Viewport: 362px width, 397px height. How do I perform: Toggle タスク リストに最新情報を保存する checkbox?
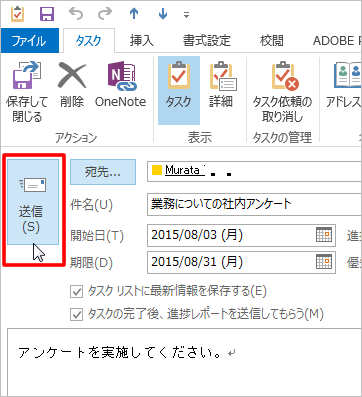click(x=77, y=292)
